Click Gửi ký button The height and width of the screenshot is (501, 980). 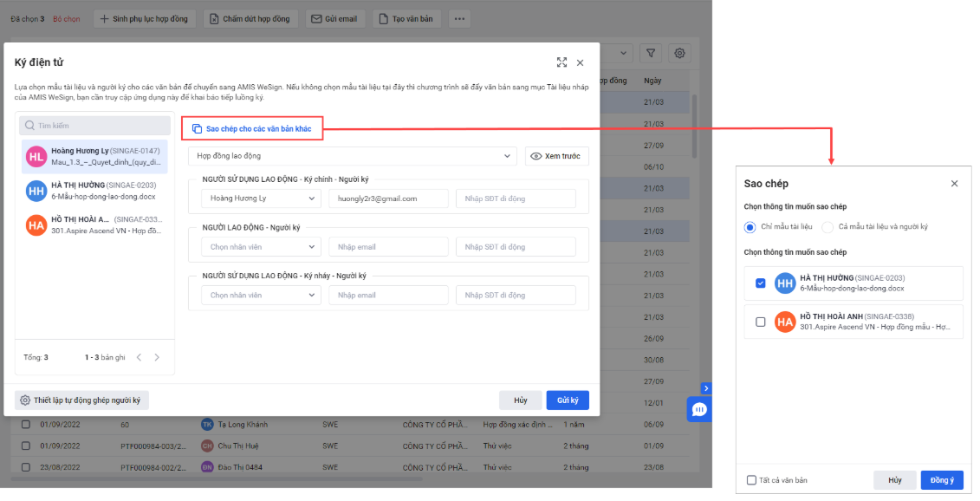[568, 400]
